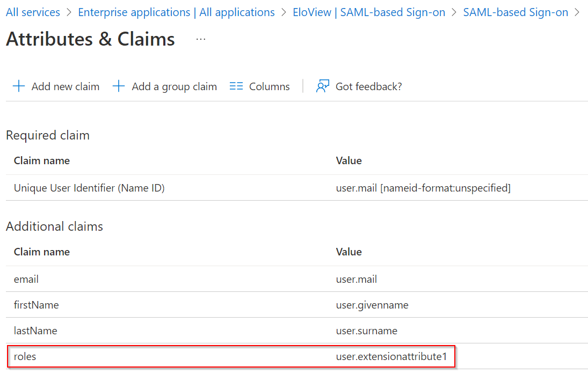Click Got feedback? link

tap(368, 86)
